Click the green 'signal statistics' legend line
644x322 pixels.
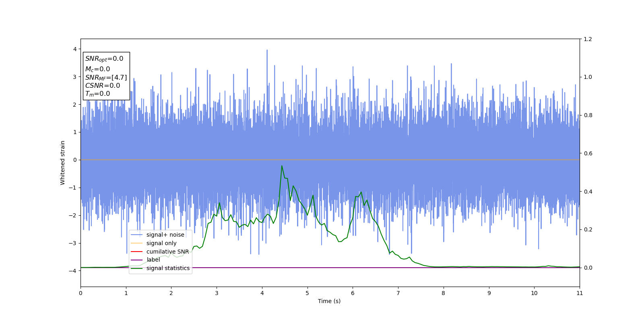point(137,268)
